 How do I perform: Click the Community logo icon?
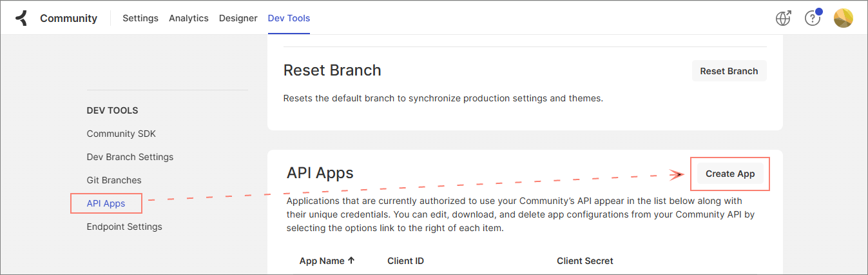22,18
